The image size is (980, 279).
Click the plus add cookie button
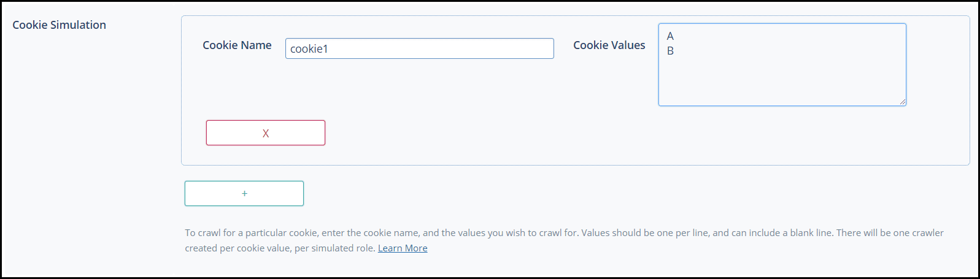tap(244, 194)
